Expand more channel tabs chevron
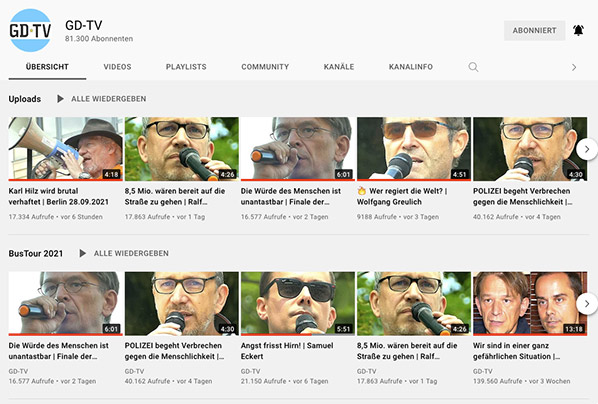This screenshot has height=404, width=598. 574,68
